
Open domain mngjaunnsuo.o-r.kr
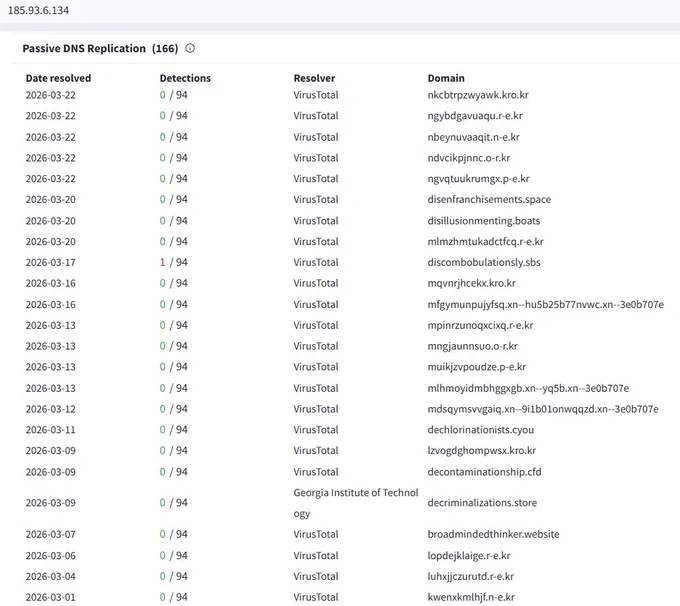pos(473,346)
